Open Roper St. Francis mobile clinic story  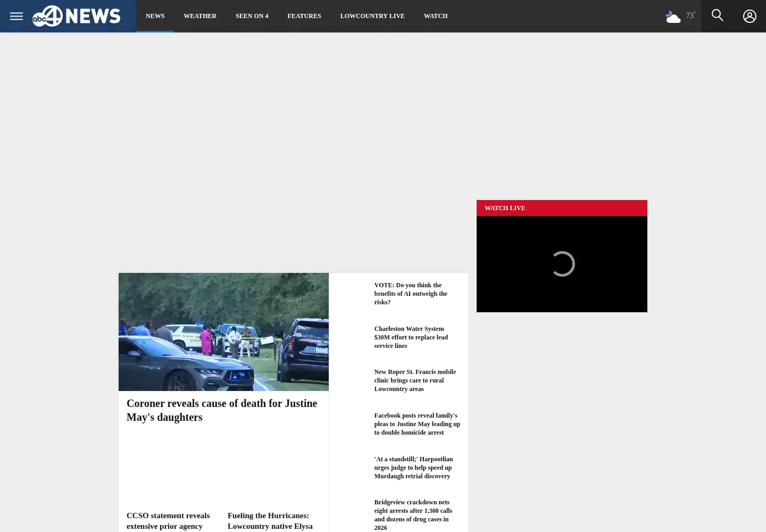(415, 380)
